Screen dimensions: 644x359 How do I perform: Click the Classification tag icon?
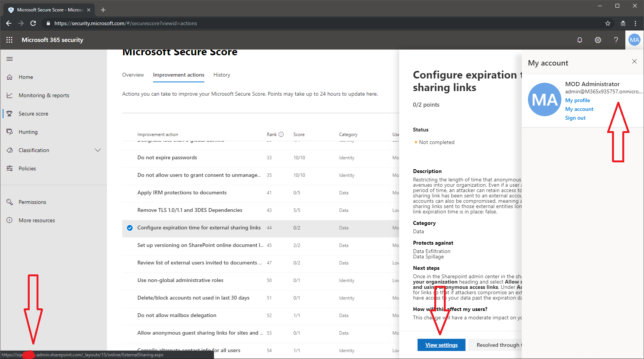pyautogui.click(x=10, y=150)
